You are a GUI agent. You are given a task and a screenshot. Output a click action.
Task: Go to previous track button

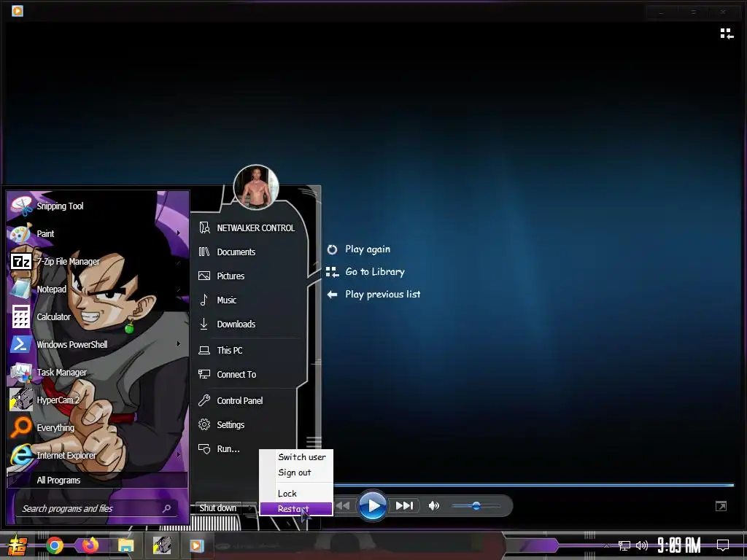[343, 506]
